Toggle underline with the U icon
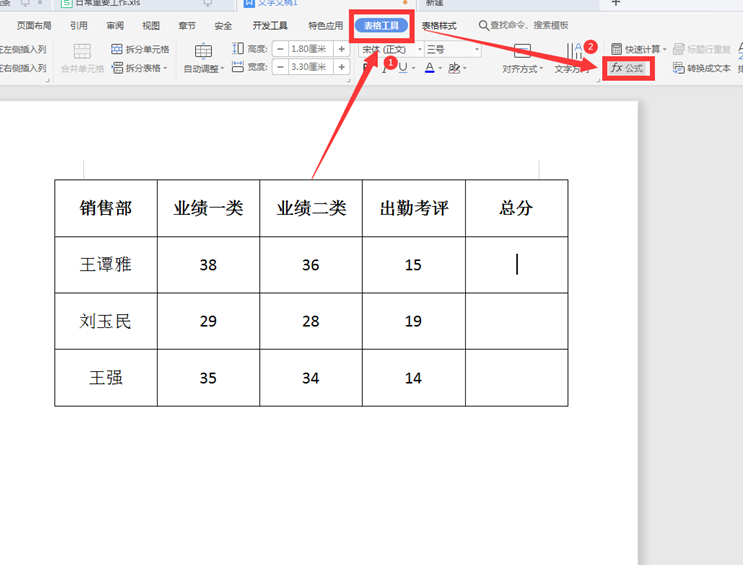Image resolution: width=743 pixels, height=565 pixels. pyautogui.click(x=403, y=68)
